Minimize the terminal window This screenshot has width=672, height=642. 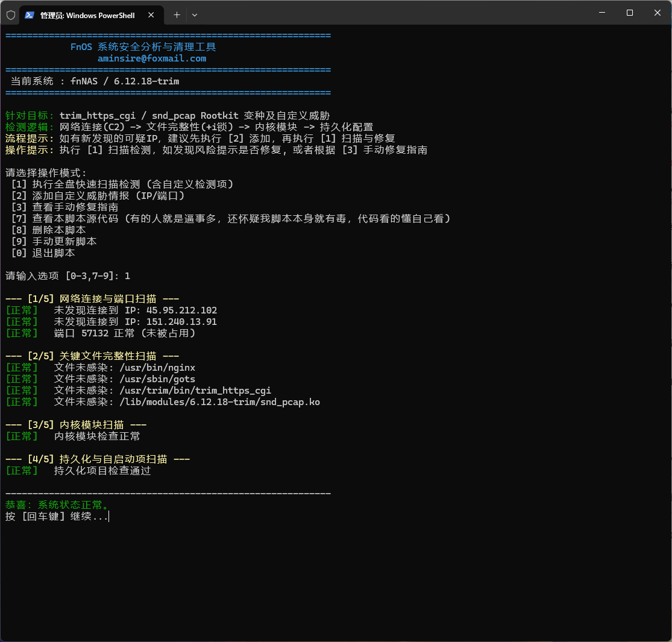coord(601,13)
